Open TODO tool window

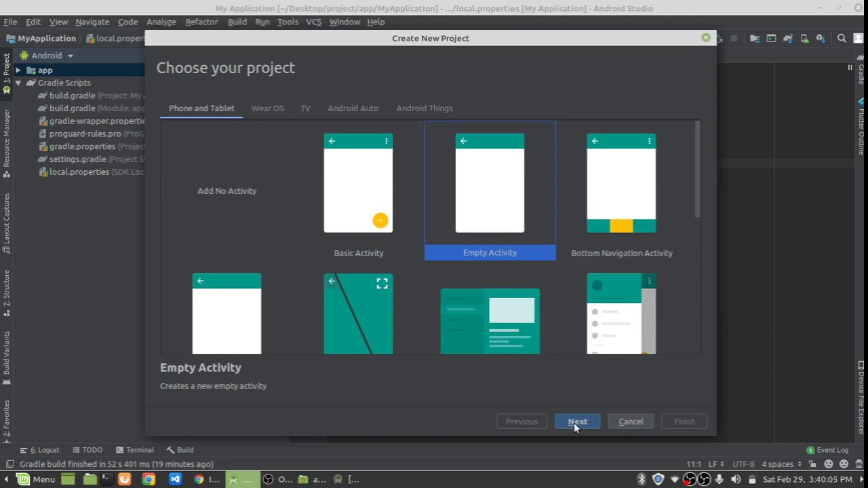87,450
